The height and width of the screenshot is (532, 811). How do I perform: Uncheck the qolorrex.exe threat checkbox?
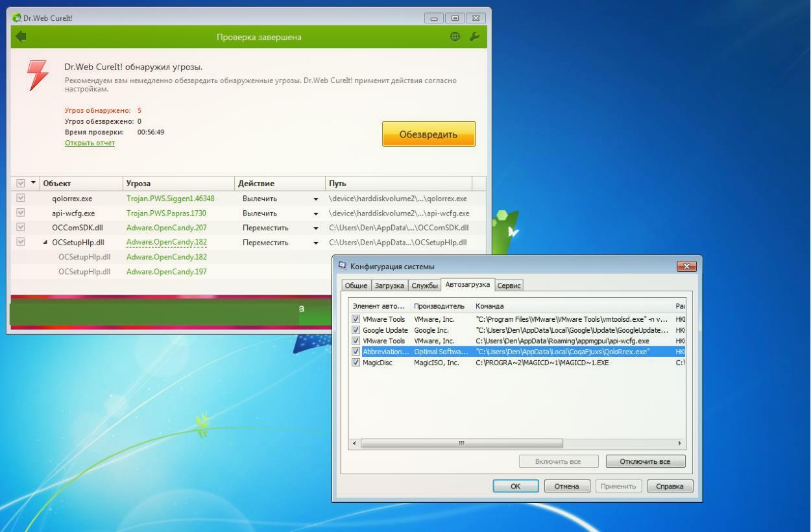pos(20,199)
